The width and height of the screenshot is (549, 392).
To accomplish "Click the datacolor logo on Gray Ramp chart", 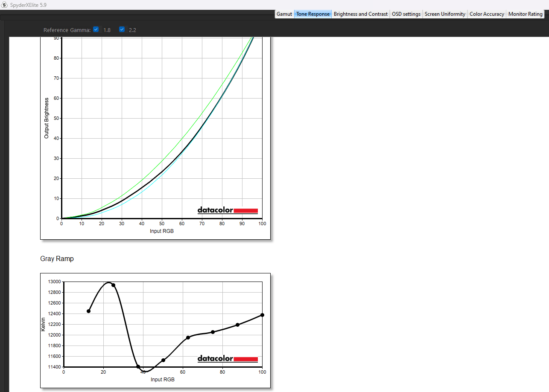I will [228, 359].
